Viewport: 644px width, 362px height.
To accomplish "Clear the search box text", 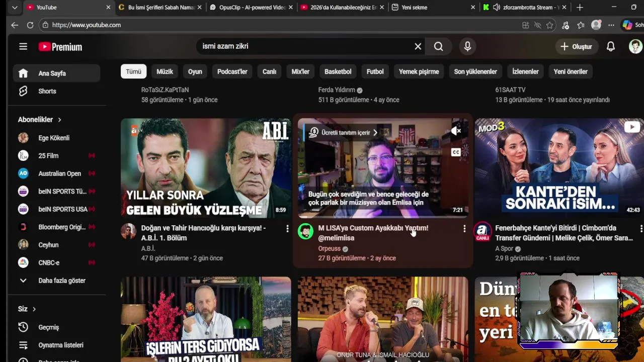I will pyautogui.click(x=418, y=46).
